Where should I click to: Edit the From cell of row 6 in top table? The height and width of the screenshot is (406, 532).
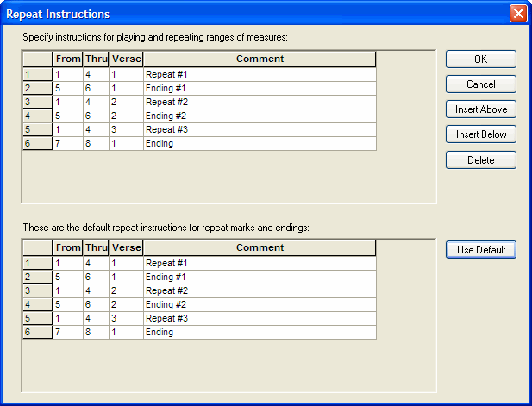coord(67,143)
